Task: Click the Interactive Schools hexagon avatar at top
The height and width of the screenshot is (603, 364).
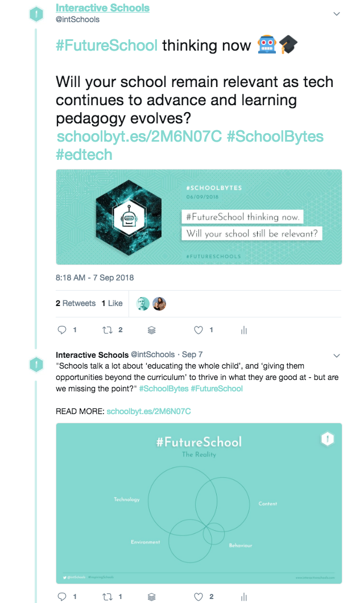Action: (36, 14)
